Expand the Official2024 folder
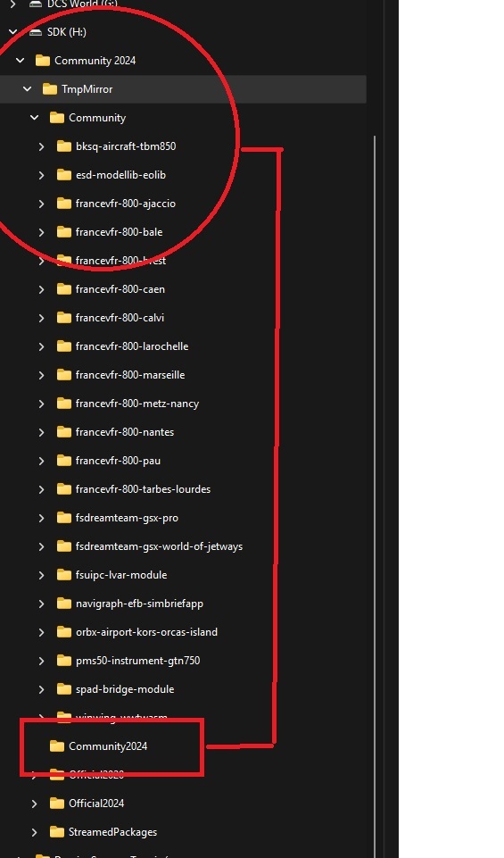 pyautogui.click(x=35, y=804)
